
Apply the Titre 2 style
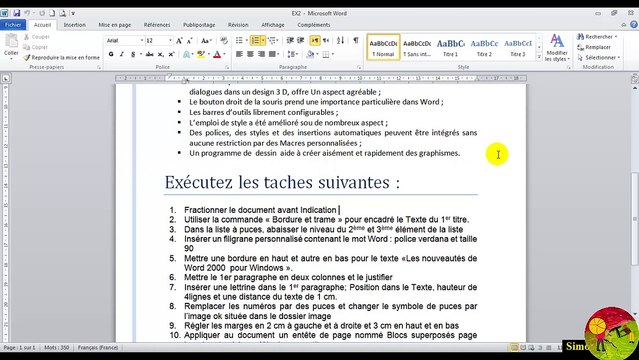484,47
